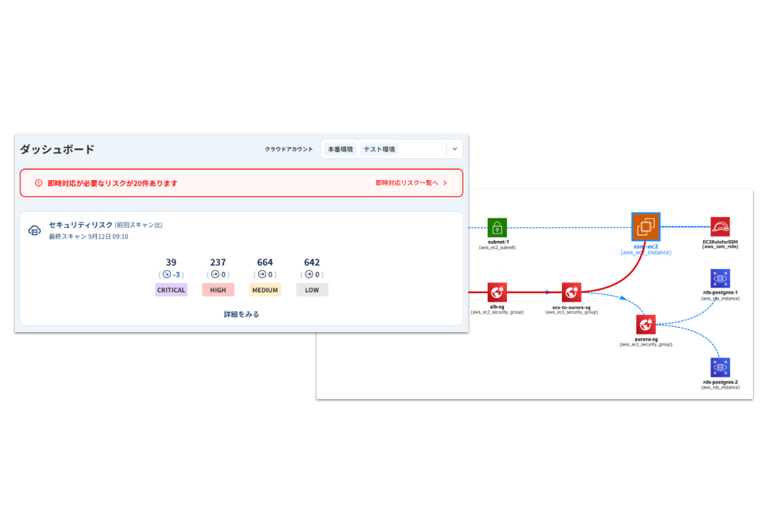Click the セキュリティリスク section title
The height and width of the screenshot is (532, 767).
pyautogui.click(x=81, y=225)
